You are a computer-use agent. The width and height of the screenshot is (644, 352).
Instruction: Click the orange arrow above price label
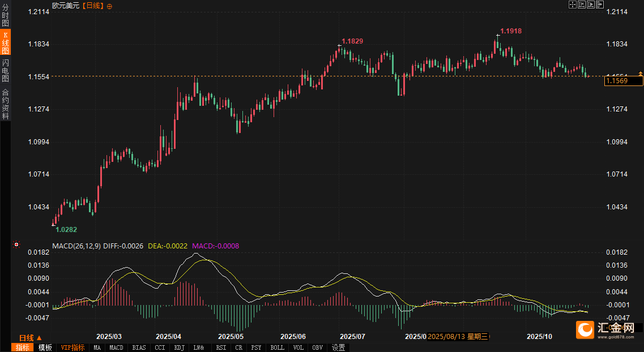coord(640,74)
